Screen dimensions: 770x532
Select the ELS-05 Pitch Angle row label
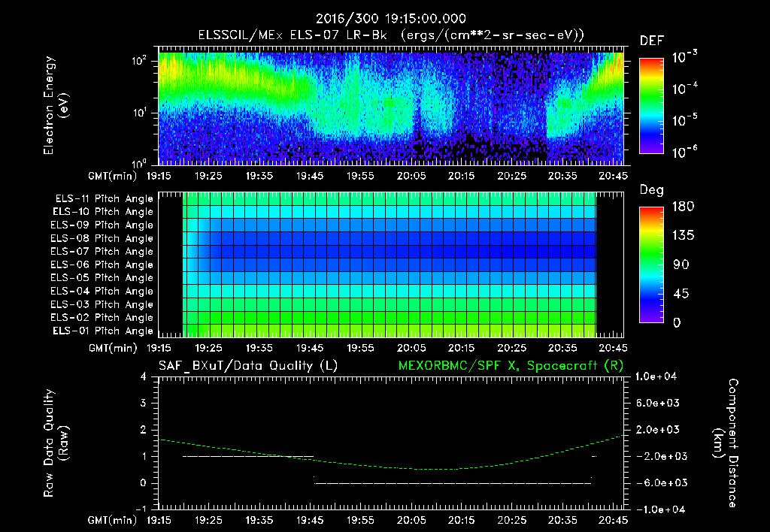(x=102, y=278)
